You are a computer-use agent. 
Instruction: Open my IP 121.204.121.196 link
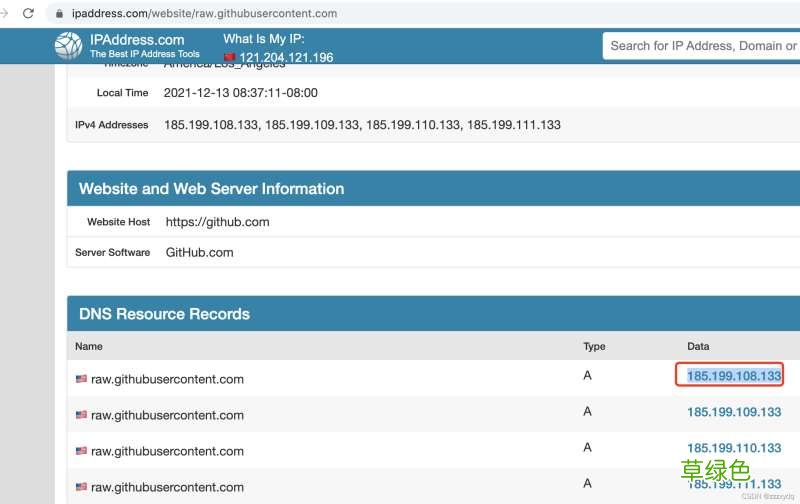[x=286, y=57]
